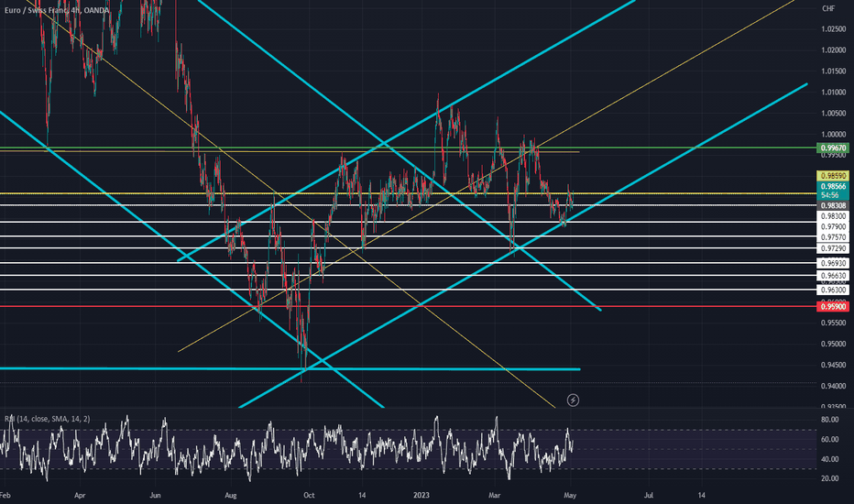Click the 1.01000 price axis value
Image resolution: width=854 pixels, height=504 pixels.
[x=833, y=92]
